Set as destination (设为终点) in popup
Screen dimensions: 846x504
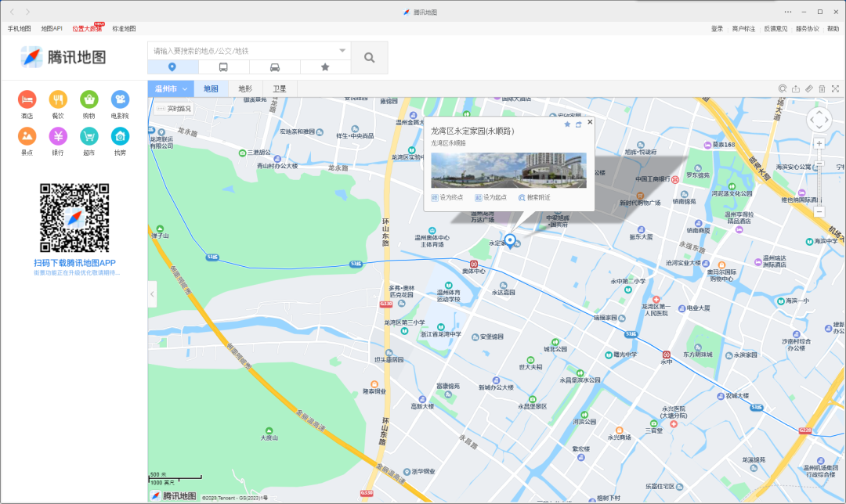pos(447,198)
